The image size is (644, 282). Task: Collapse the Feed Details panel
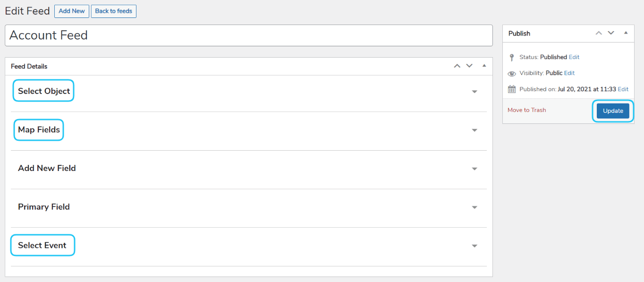pos(484,66)
